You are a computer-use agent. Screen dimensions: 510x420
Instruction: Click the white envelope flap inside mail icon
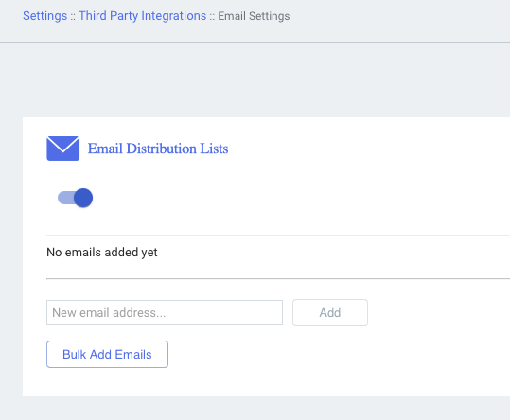pos(63,143)
